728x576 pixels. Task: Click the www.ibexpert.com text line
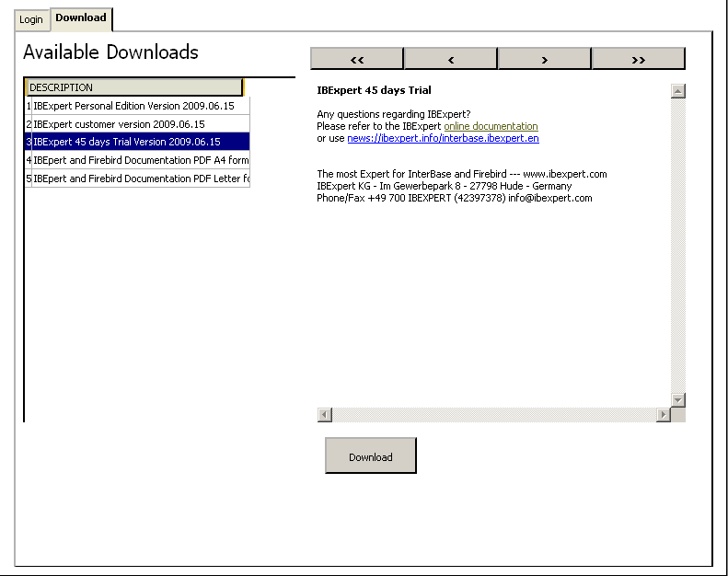click(x=462, y=174)
